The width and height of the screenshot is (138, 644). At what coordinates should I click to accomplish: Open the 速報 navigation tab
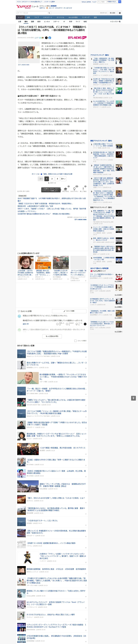pyautogui.click(x=28, y=17)
